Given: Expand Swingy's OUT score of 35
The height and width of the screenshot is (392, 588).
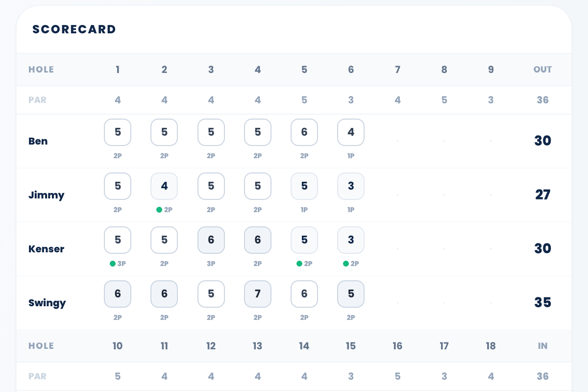Looking at the screenshot, I should point(542,303).
